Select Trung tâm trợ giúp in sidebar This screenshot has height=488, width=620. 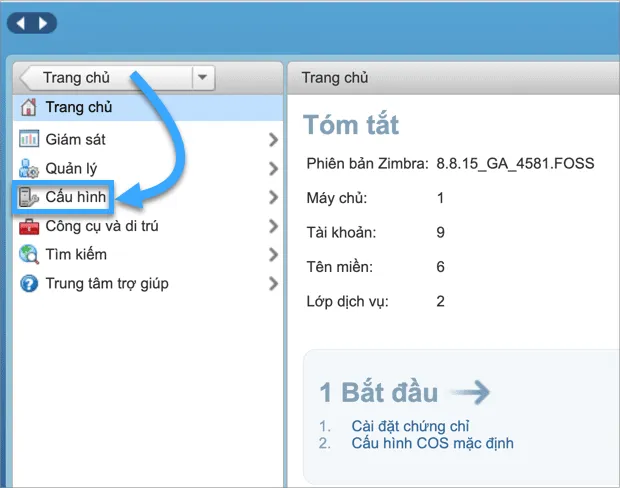pos(107,283)
